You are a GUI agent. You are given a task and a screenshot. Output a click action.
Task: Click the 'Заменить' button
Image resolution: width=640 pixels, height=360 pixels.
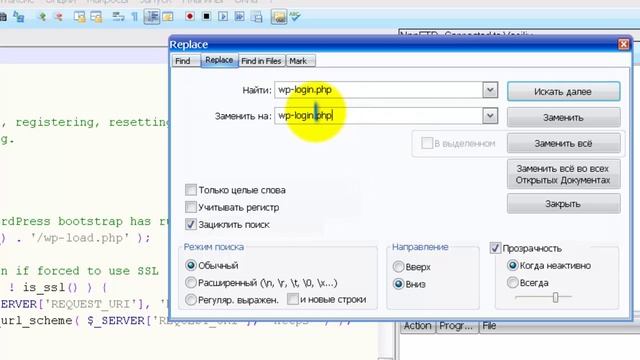point(563,118)
